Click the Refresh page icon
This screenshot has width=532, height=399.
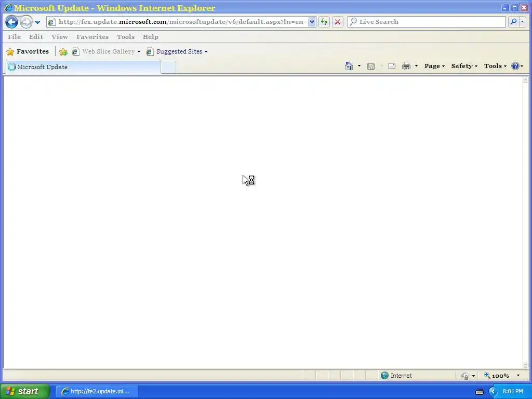click(x=324, y=22)
